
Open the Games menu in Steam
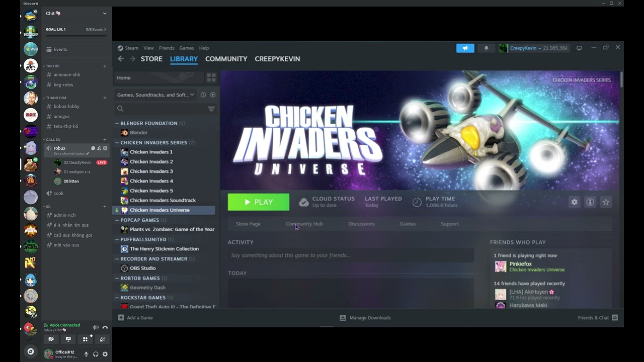point(187,48)
